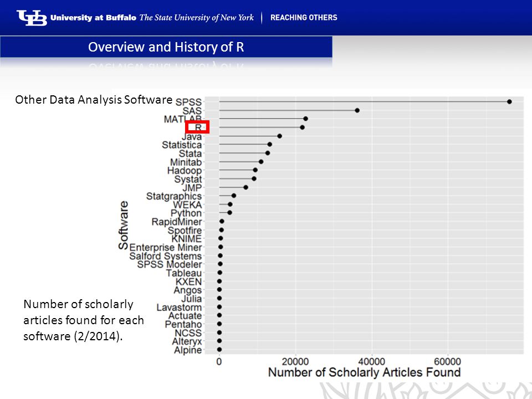Click the SAS data point dot
The width and height of the screenshot is (532, 399).
coord(357,110)
